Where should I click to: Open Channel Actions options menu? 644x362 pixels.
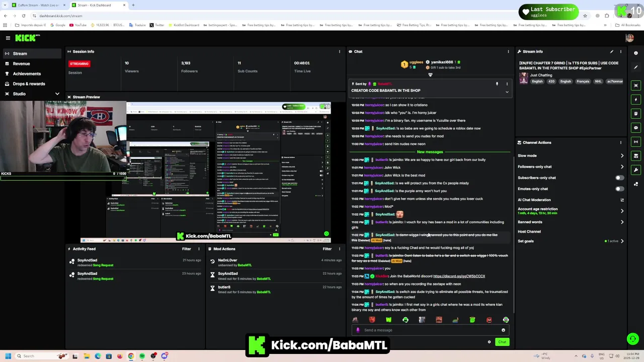click(621, 142)
